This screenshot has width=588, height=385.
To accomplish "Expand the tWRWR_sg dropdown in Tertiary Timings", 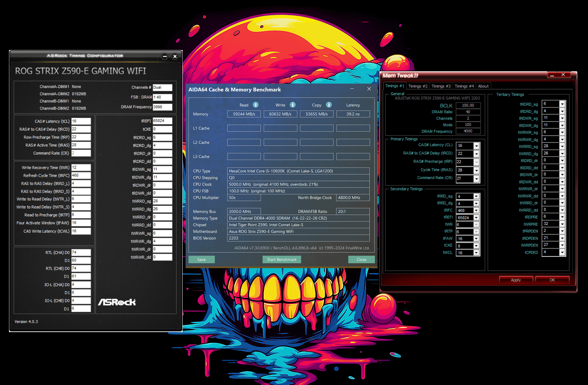I will tap(562, 132).
